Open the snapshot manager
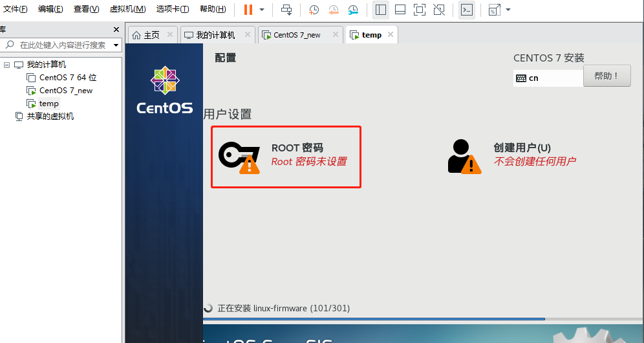 pos(353,10)
